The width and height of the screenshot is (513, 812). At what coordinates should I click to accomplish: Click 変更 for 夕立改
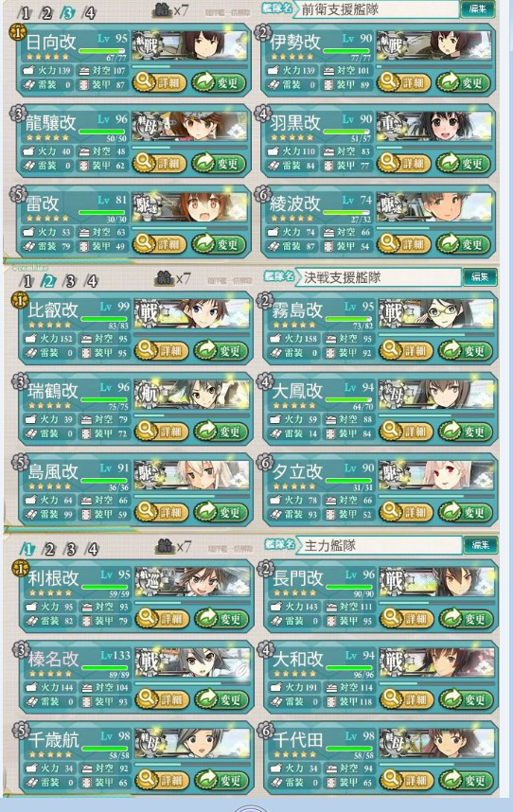coord(465,512)
